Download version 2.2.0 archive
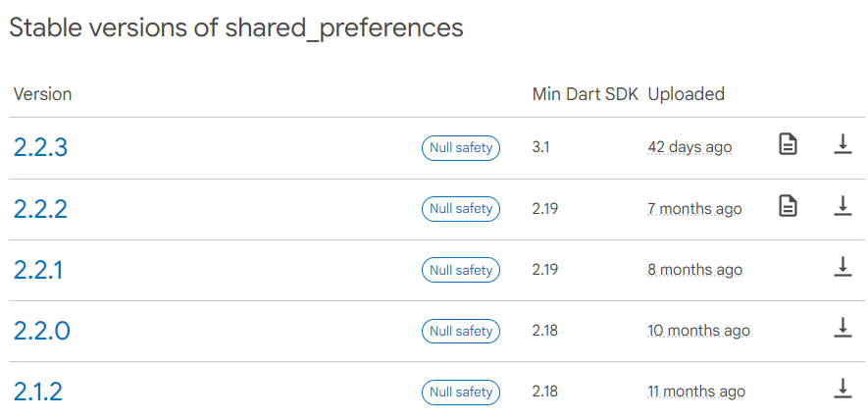868x420 pixels. (842, 328)
